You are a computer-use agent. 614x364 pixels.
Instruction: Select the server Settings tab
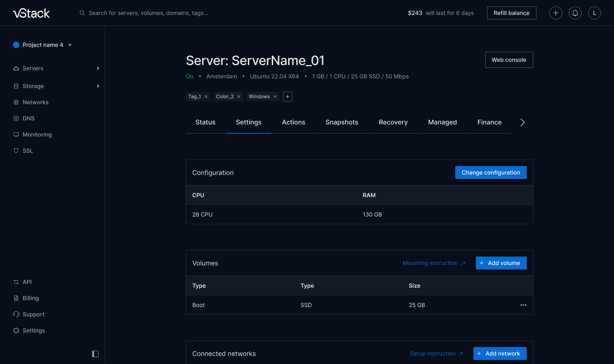pos(249,122)
